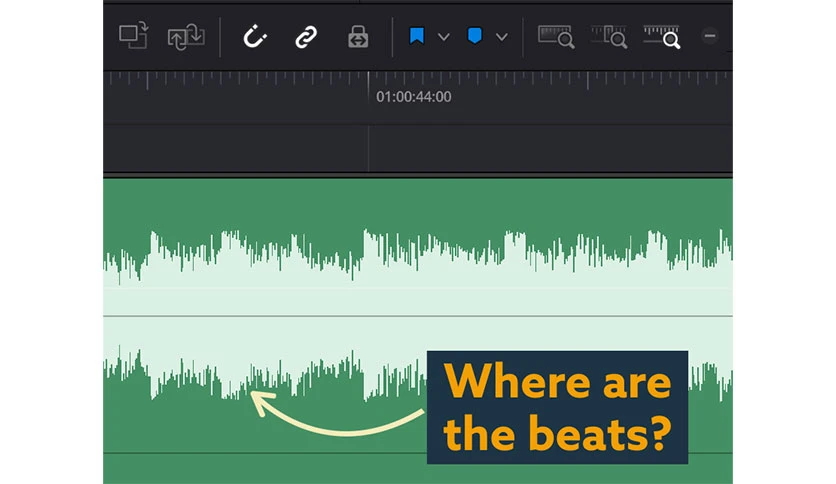Click timecode 01:00:44:00 on the ruler
Image resolution: width=836 pixels, height=484 pixels.
[x=414, y=96]
